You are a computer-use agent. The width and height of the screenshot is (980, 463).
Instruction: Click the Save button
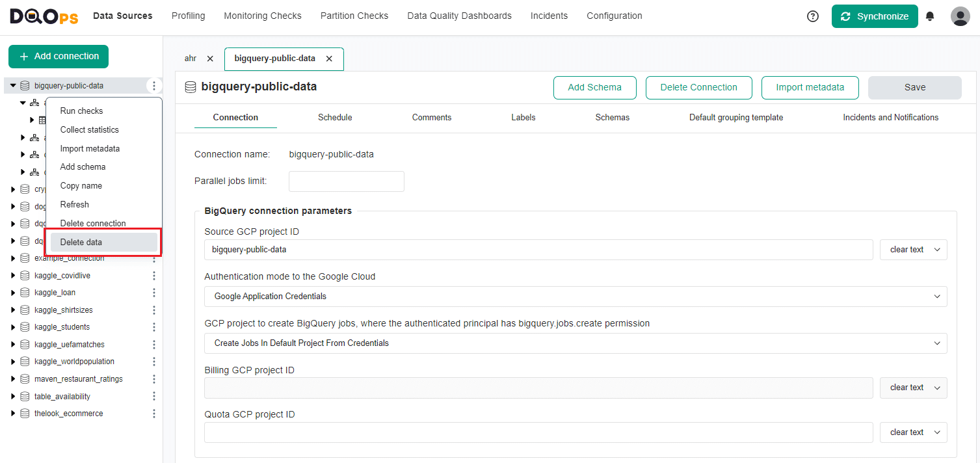915,88
